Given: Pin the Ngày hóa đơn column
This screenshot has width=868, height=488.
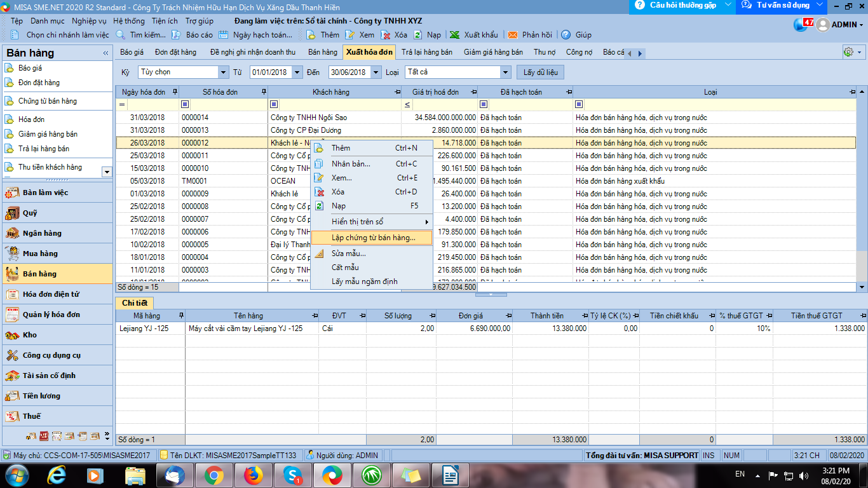Looking at the screenshot, I should tap(175, 92).
